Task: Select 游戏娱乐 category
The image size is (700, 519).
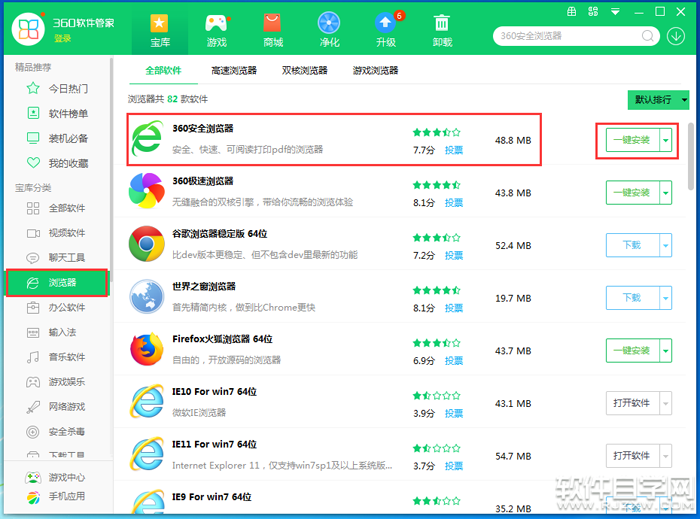Action: click(x=56, y=382)
